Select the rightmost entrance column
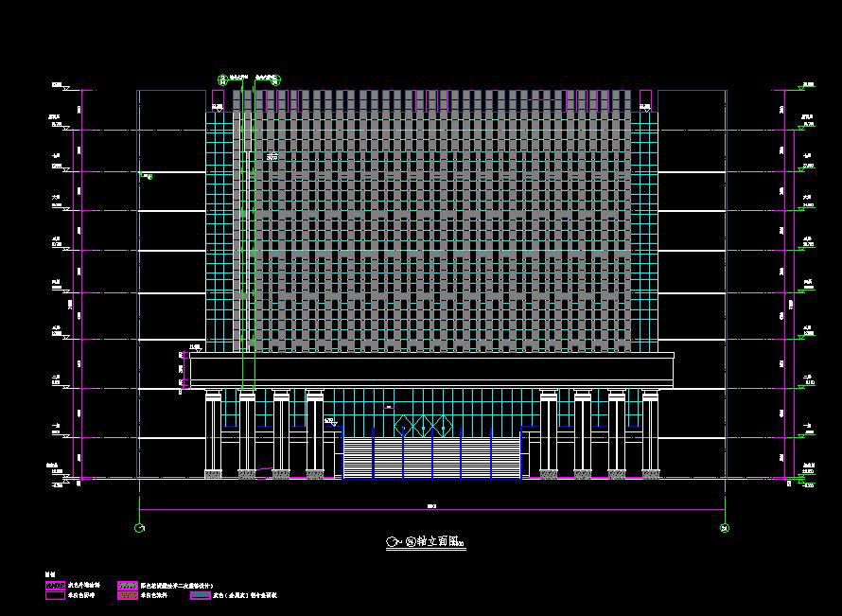This screenshot has height=616, width=842. coord(650,432)
